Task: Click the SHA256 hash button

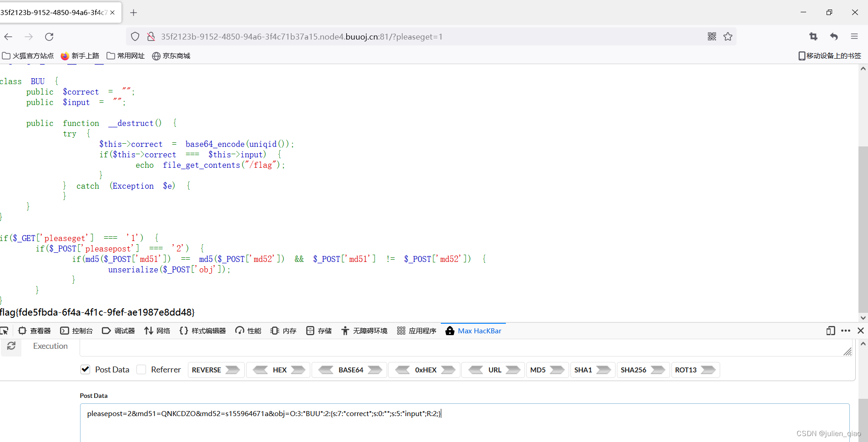Action: [x=643, y=370]
